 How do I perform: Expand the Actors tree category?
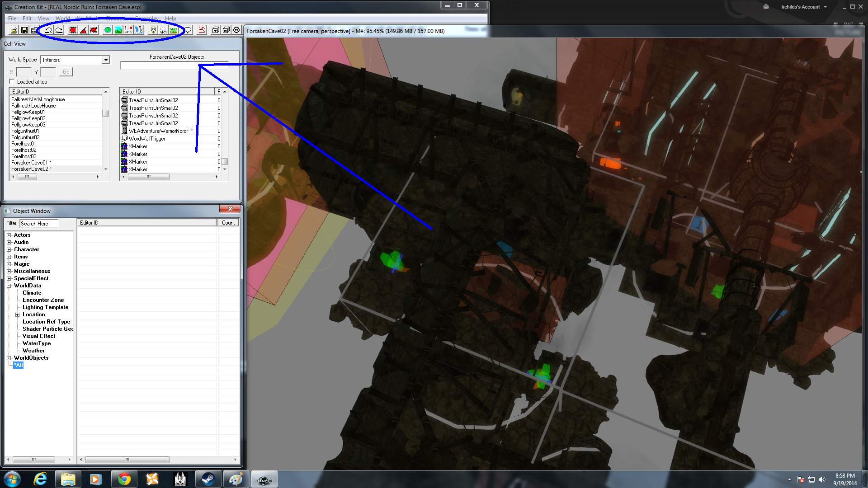click(9, 235)
